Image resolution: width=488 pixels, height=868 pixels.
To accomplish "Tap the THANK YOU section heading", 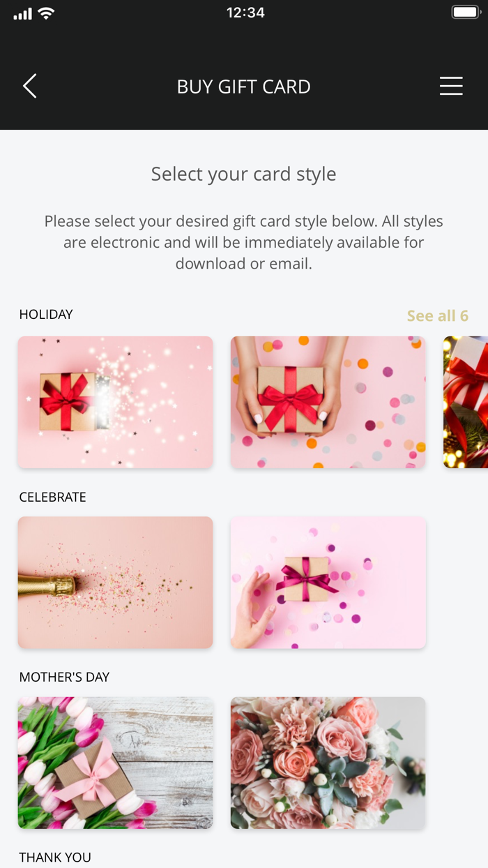I will tap(55, 857).
